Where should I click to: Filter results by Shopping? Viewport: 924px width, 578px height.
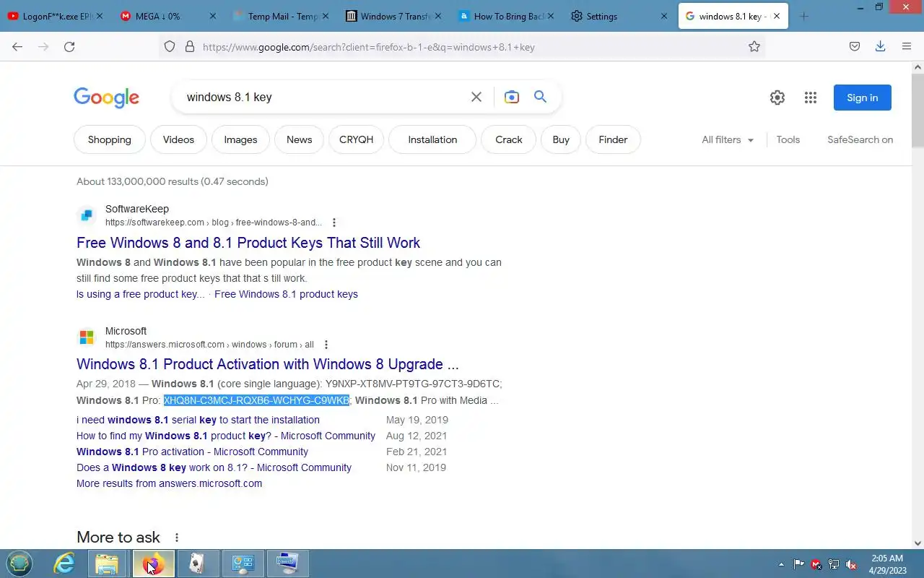point(110,139)
